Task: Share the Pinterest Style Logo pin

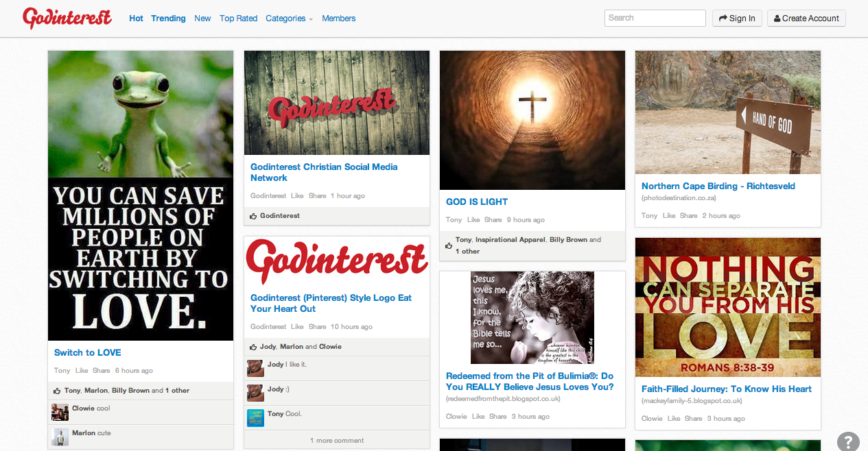Action: [318, 327]
